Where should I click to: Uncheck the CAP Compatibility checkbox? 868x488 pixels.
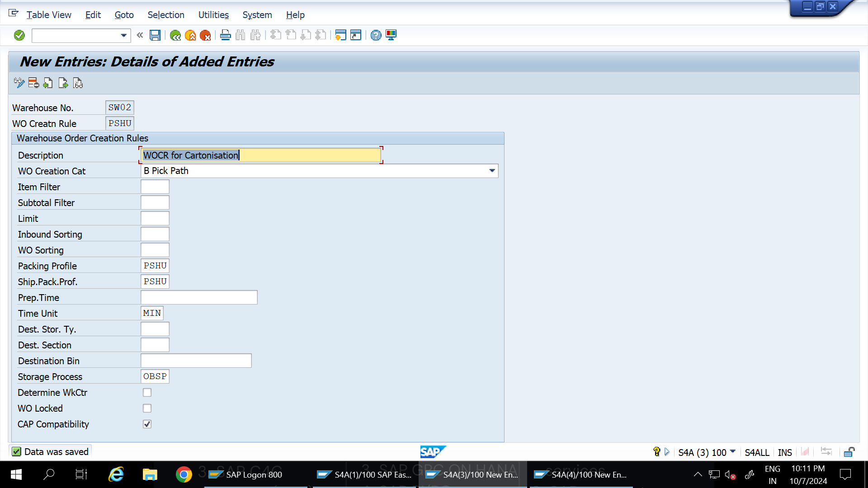click(x=147, y=424)
